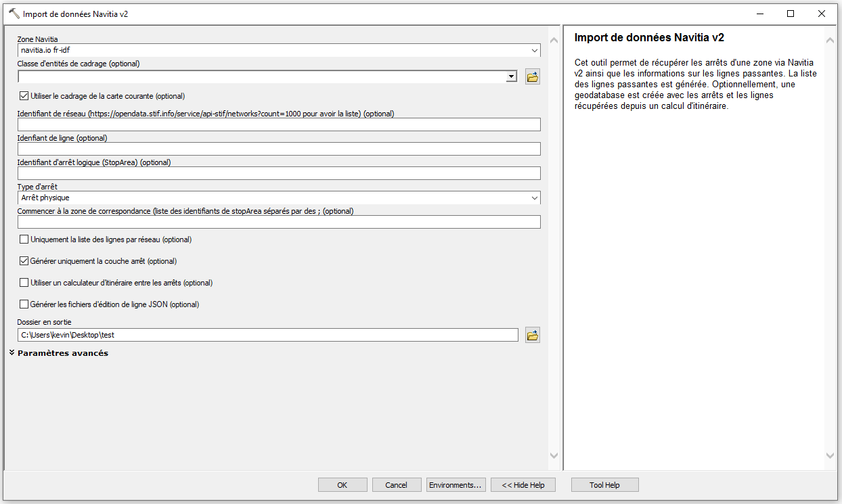Open Classe d'entités de cadrage dropdown arrow
Viewport: 842px width, 504px height.
(x=512, y=77)
